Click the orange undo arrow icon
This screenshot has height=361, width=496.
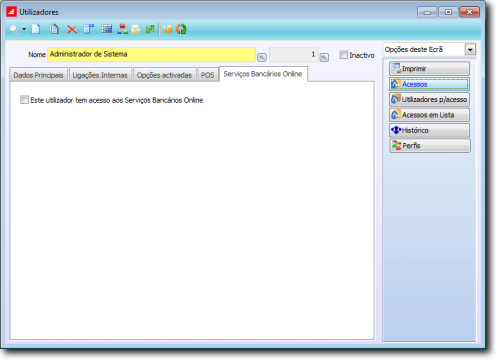coord(168,29)
